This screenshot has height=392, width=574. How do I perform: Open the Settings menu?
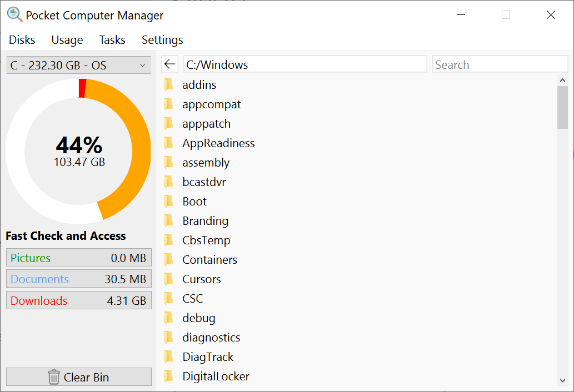(x=162, y=39)
